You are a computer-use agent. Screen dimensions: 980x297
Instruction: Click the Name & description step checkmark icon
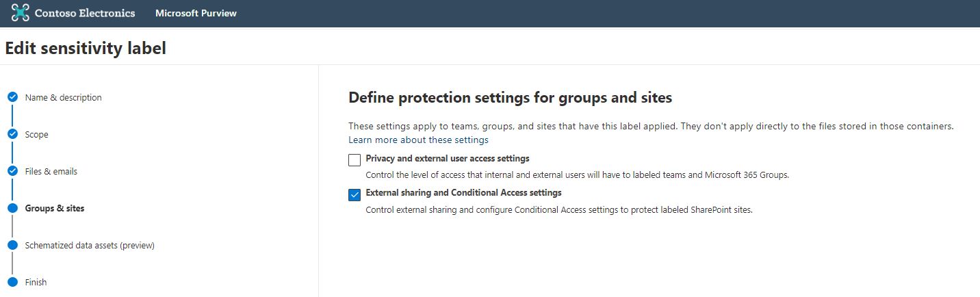pos(12,97)
